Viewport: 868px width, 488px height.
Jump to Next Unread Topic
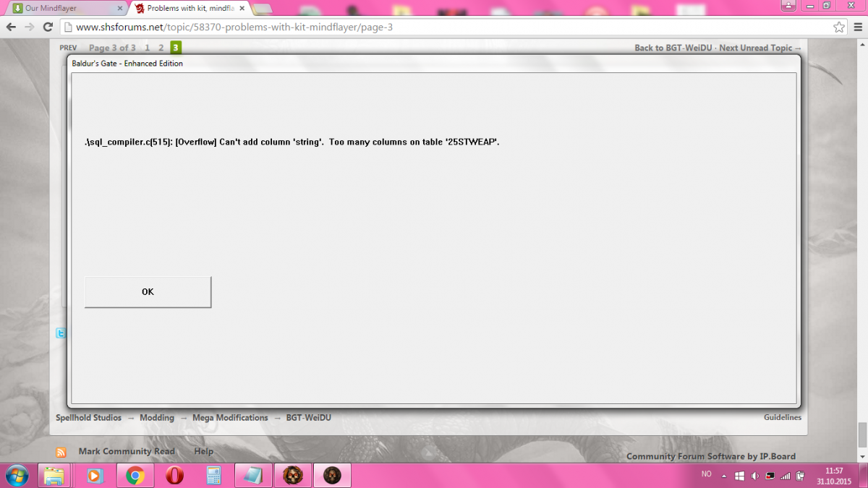(760, 48)
